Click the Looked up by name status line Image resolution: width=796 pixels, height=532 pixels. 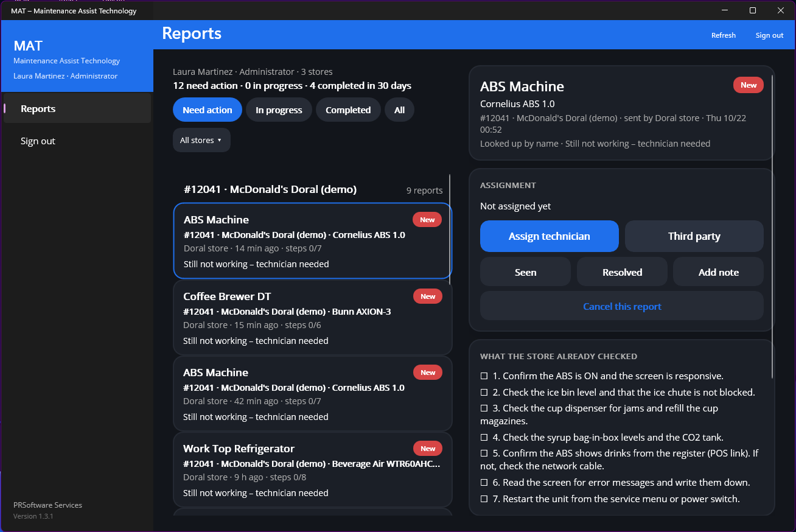click(x=595, y=144)
